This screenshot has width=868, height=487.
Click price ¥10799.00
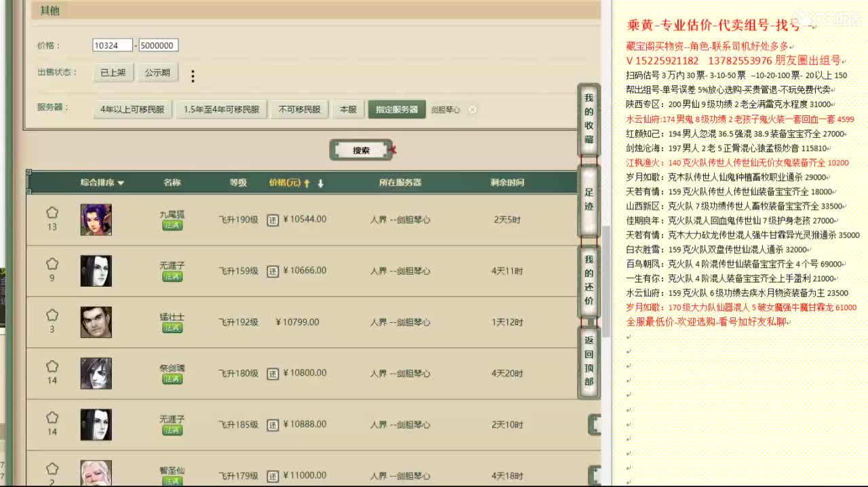(298, 322)
